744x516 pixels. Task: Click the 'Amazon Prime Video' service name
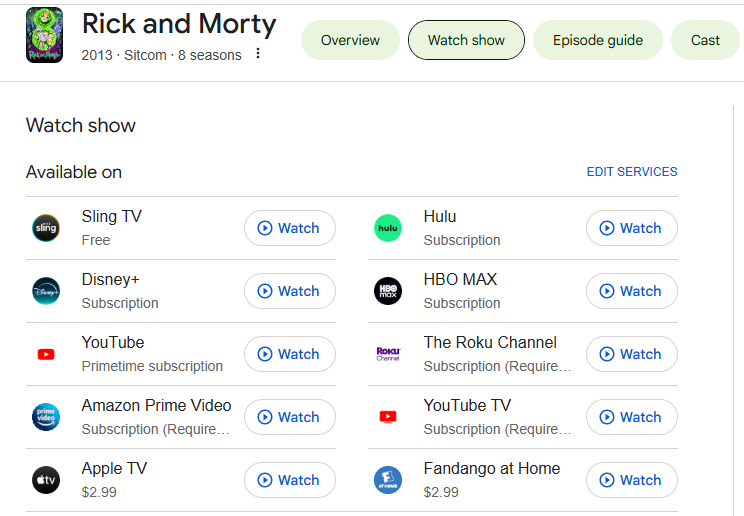(x=156, y=405)
